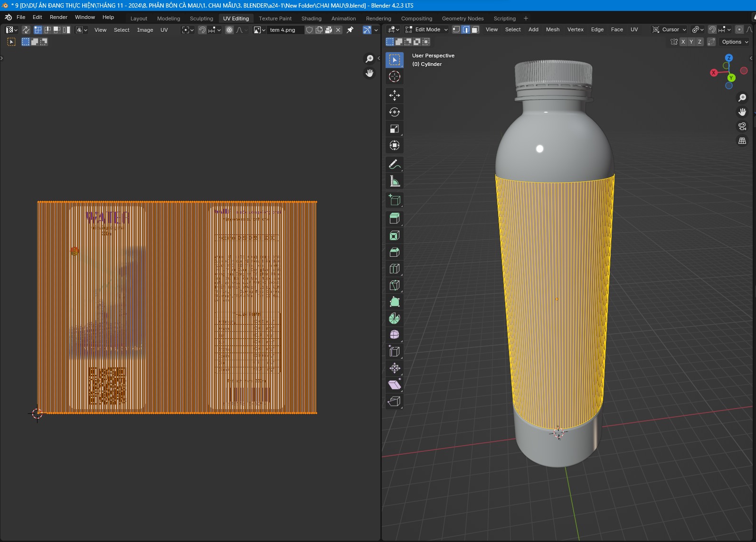Toggle UV sync selection arrows
Viewport: 756px width, 542px height.
coord(26,30)
